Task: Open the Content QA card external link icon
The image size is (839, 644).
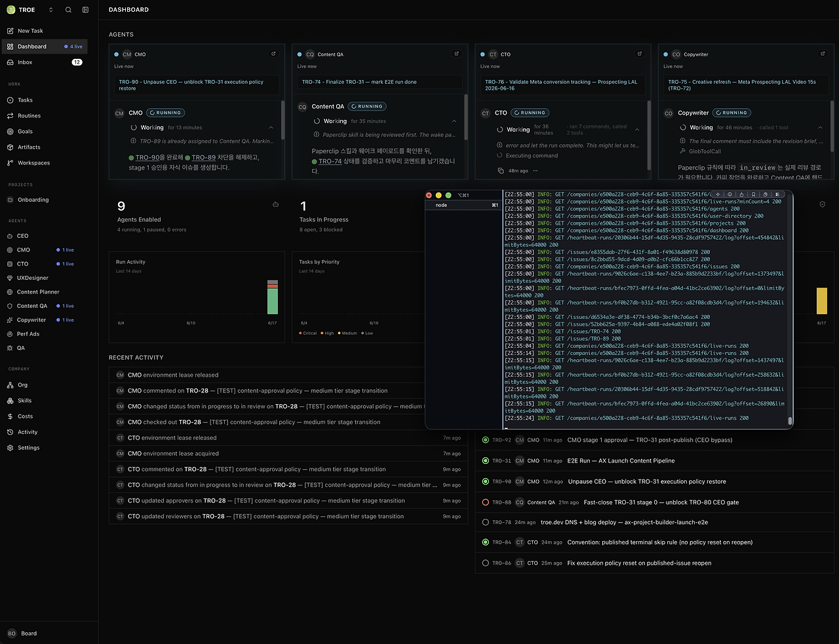Action: (x=456, y=54)
